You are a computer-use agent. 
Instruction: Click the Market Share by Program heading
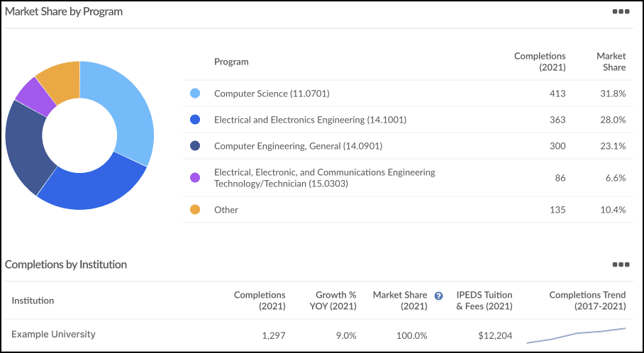tap(64, 11)
